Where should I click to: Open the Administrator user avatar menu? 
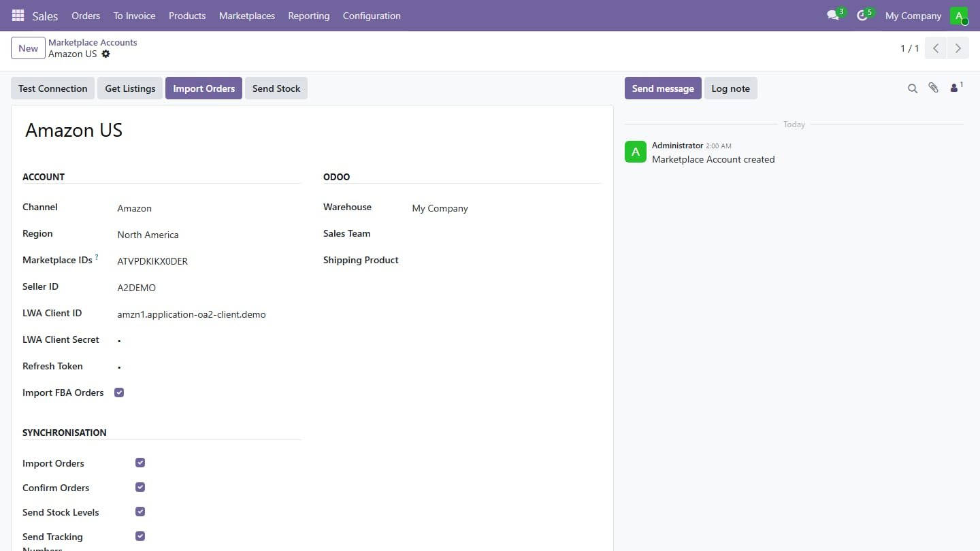click(x=959, y=16)
